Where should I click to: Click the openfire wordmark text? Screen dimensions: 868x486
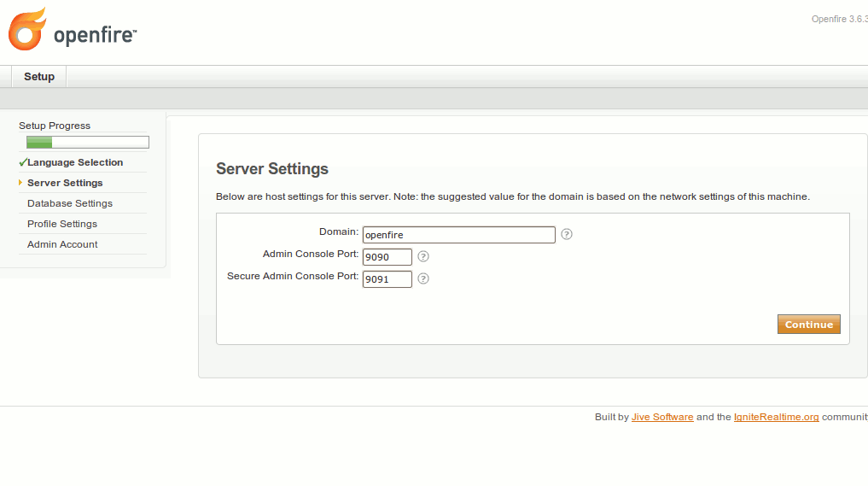pyautogui.click(x=94, y=35)
